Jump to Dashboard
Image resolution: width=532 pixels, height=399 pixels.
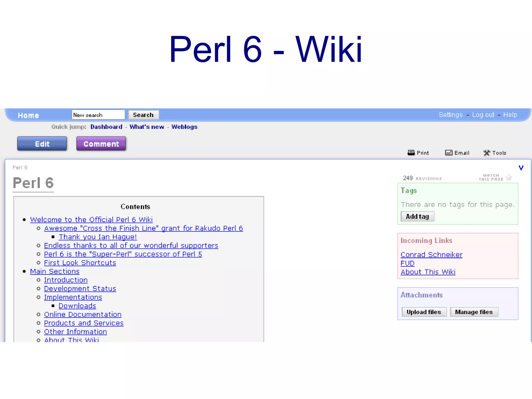click(106, 127)
